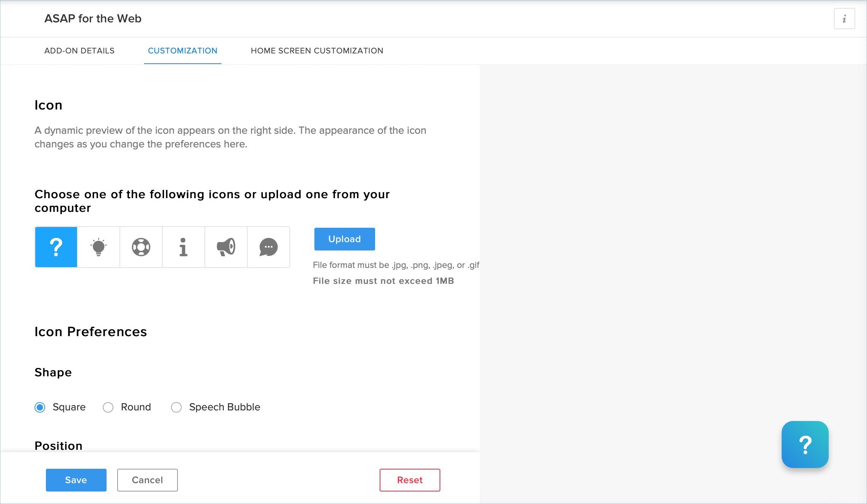The width and height of the screenshot is (867, 504).
Task: Save the customization settings
Action: point(76,480)
